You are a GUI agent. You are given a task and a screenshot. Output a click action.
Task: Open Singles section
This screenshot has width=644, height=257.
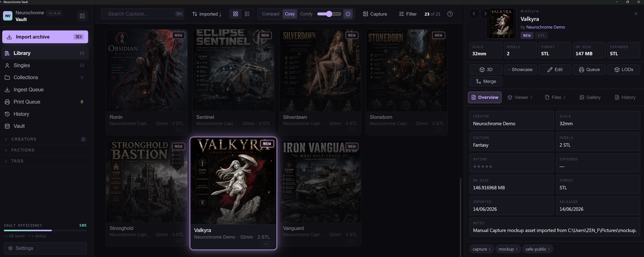[x=45, y=65]
